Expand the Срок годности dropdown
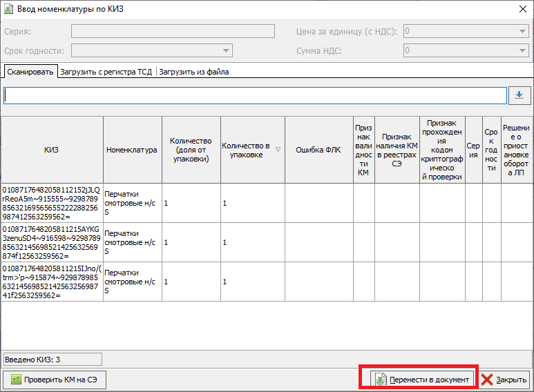This screenshot has width=534, height=392. tap(226, 50)
